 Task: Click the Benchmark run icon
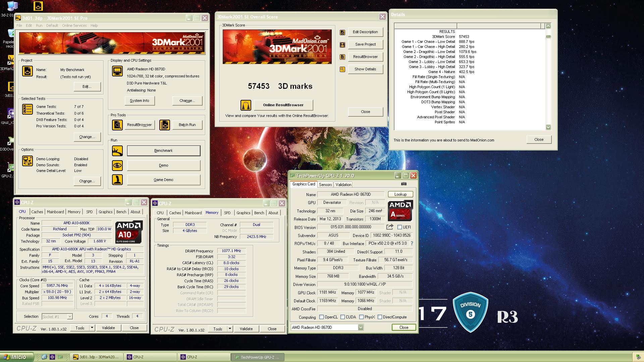[x=117, y=151]
